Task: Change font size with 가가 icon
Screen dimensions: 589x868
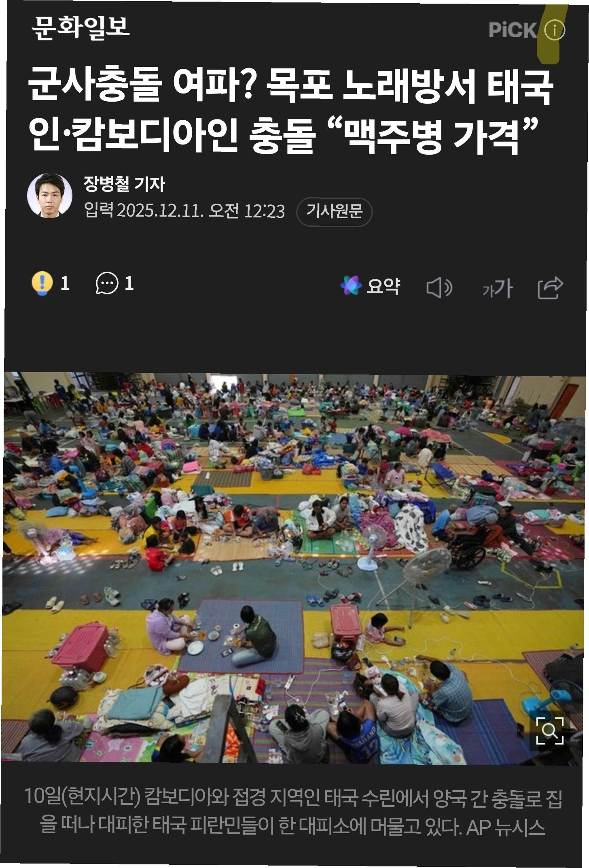Action: (x=497, y=288)
